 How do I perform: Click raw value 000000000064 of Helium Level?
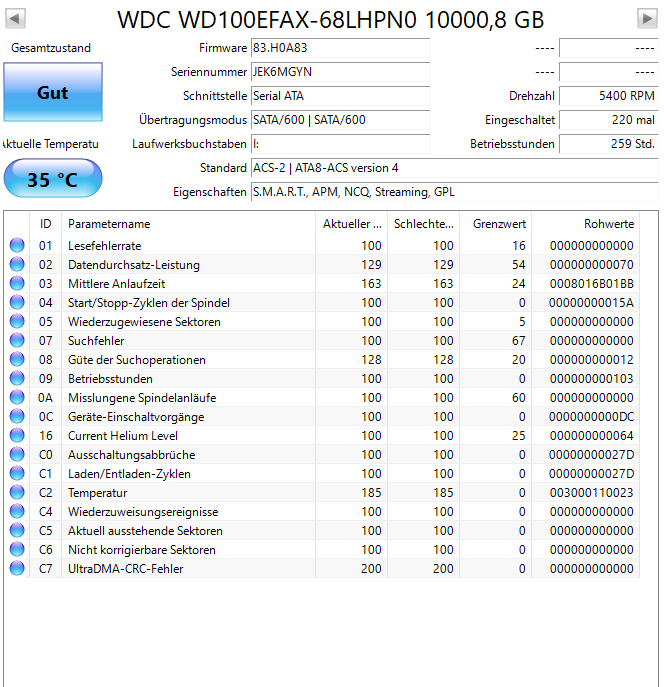[x=591, y=436]
